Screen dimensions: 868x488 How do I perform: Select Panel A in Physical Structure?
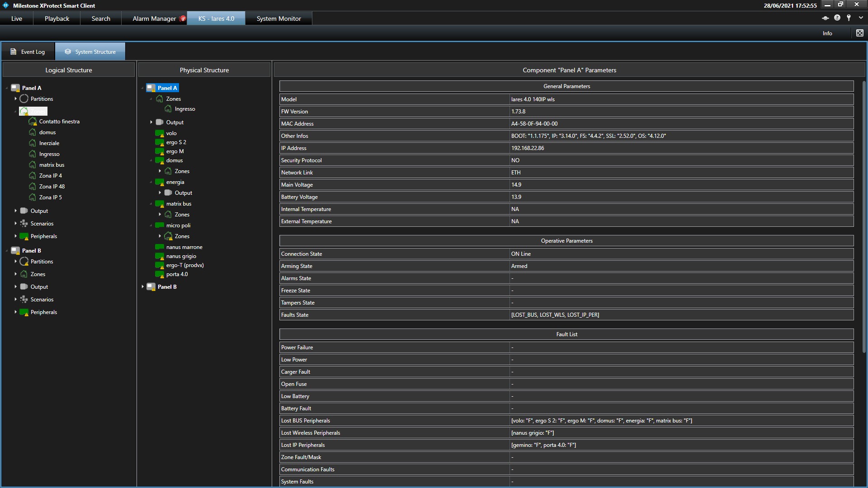tap(167, 88)
